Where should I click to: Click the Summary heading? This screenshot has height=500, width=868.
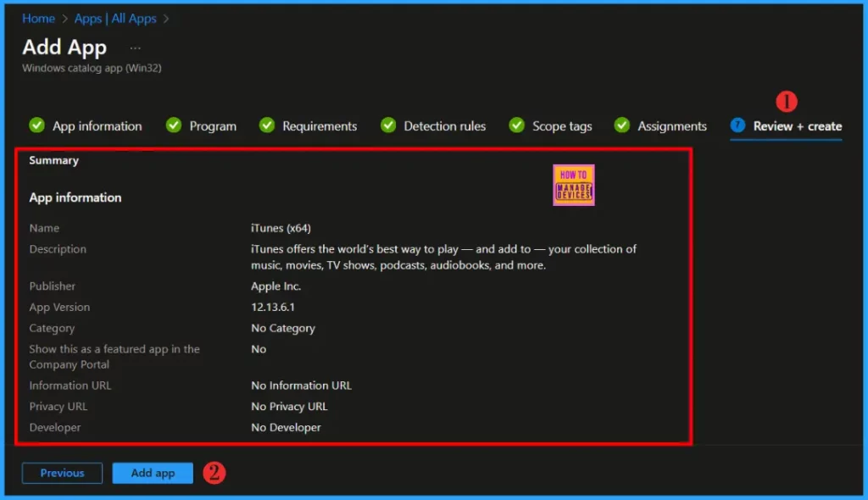pos(53,160)
